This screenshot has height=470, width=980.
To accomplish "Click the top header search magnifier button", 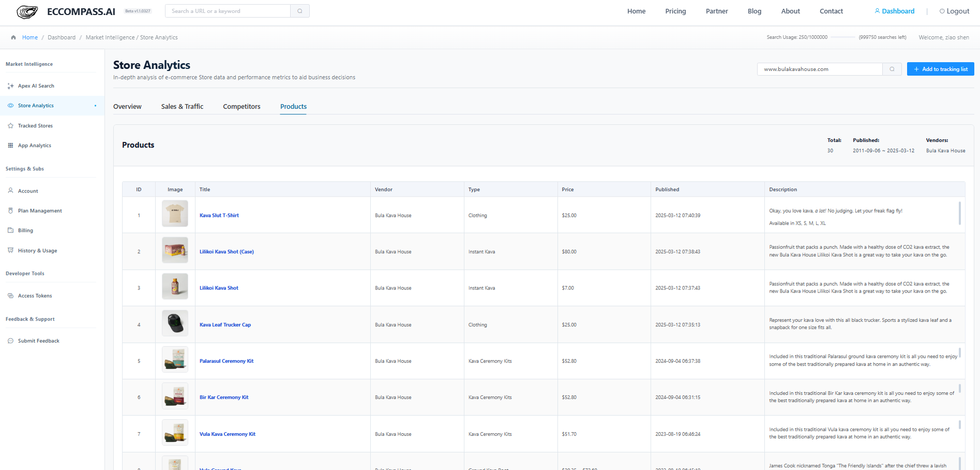I will click(x=300, y=11).
